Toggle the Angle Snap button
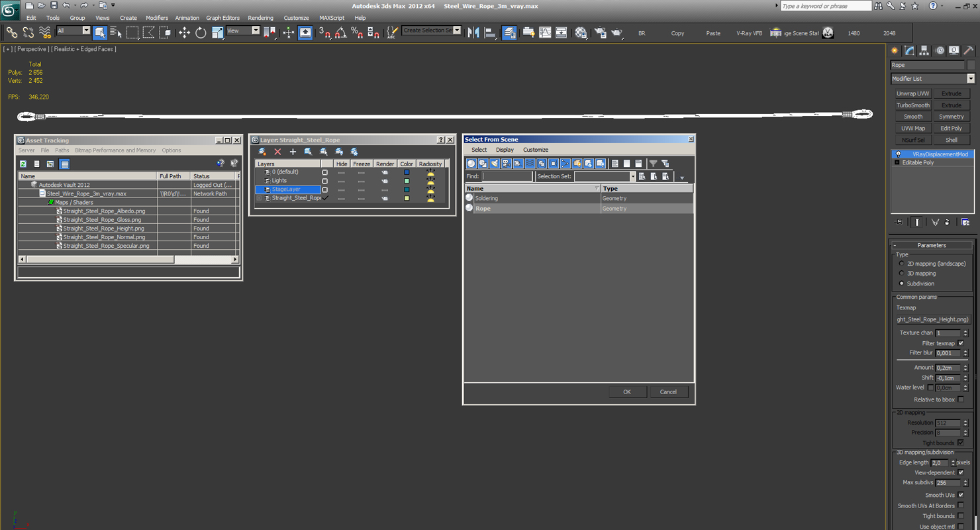Screen dimensions: 980x530 [340, 32]
